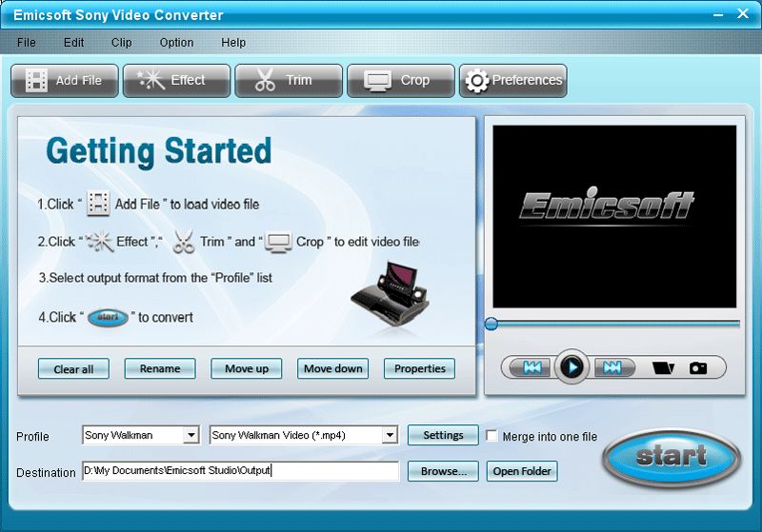Close the Emicsoft Sony Video Converter window
Viewport: 762px width, 532px height.
pyautogui.click(x=743, y=13)
